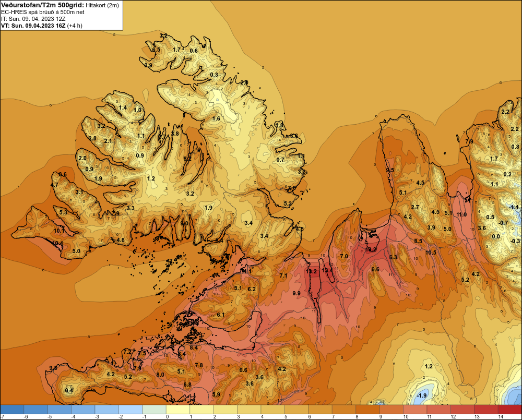
Task: Click the line 'EC-HRES spá brúuð á 500m net'
Action: point(43,12)
